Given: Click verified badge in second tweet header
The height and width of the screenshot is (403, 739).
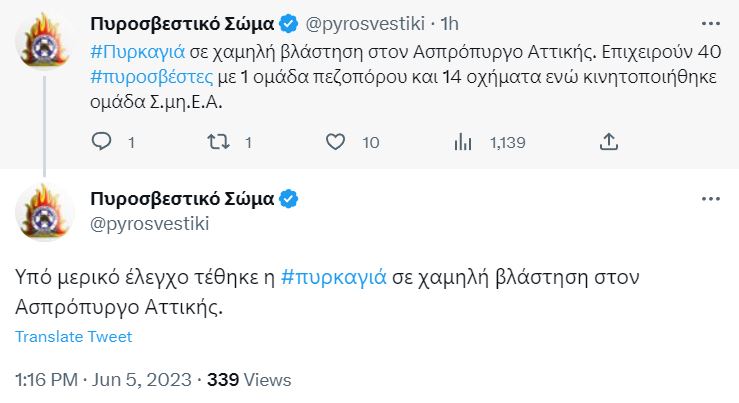Looking at the screenshot, I should pos(289,199).
